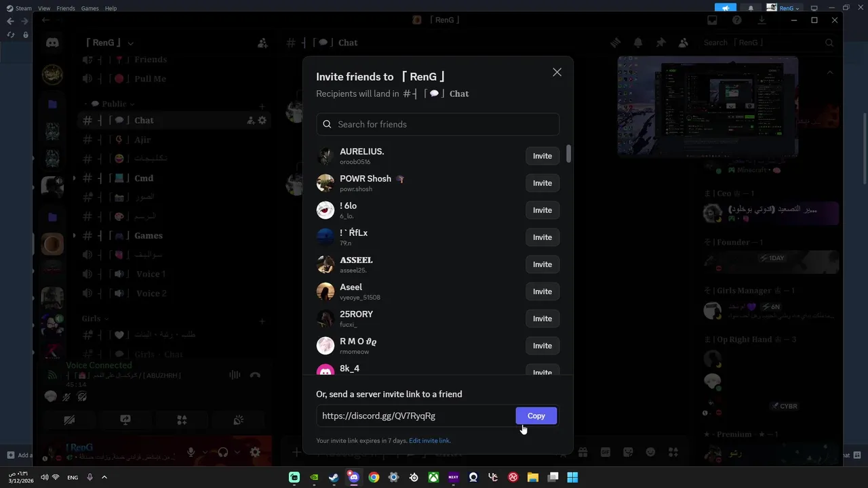Show pinned messages in channel header
Viewport: 868px width, 488px height.
[660, 43]
